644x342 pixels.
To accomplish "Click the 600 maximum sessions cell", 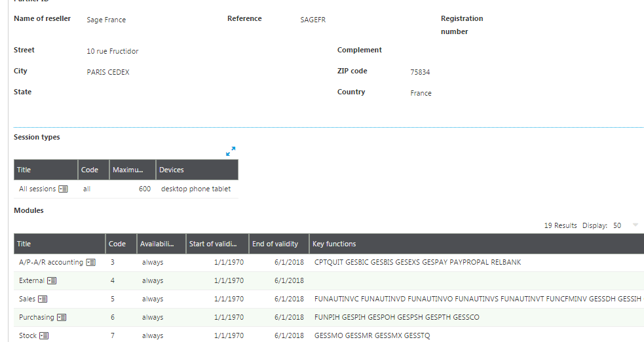I will click(145, 189).
